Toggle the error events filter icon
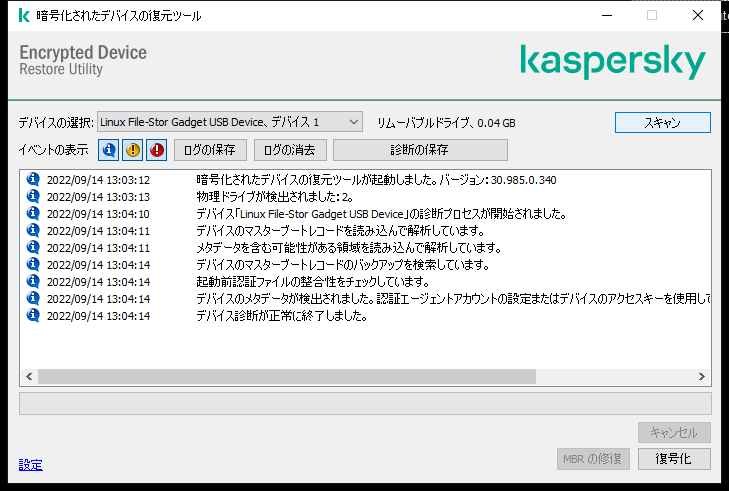Image resolution: width=729 pixels, height=491 pixels. click(157, 150)
